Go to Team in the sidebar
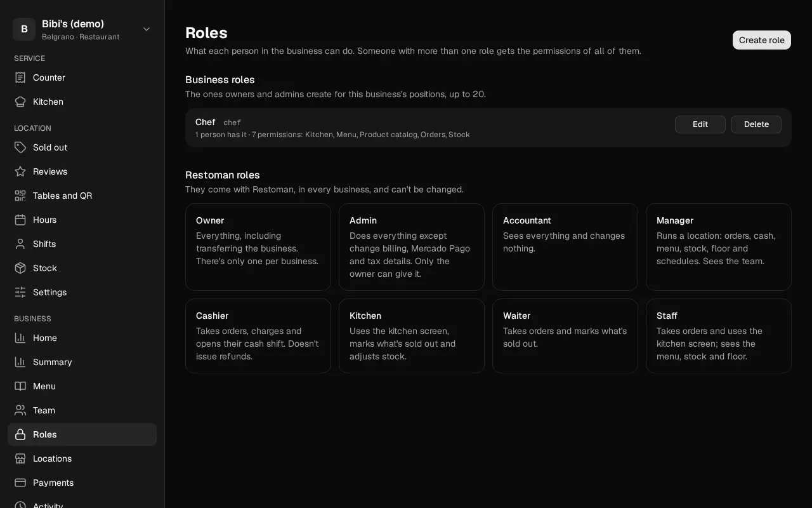Image resolution: width=812 pixels, height=508 pixels. coord(82,410)
